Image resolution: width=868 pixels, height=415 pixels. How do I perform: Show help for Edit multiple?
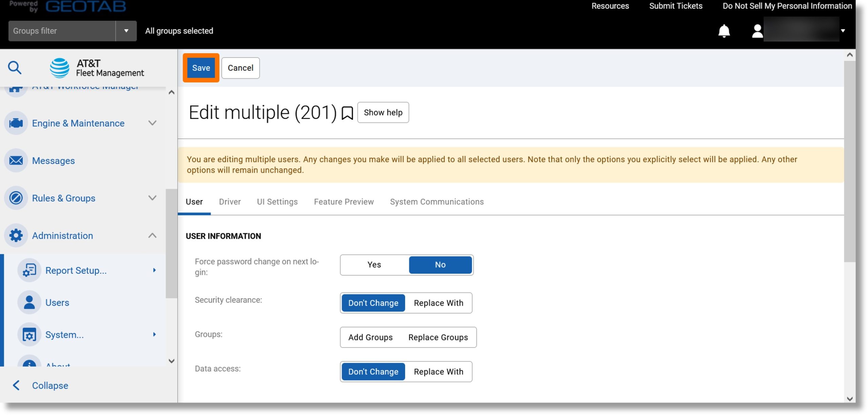click(383, 112)
